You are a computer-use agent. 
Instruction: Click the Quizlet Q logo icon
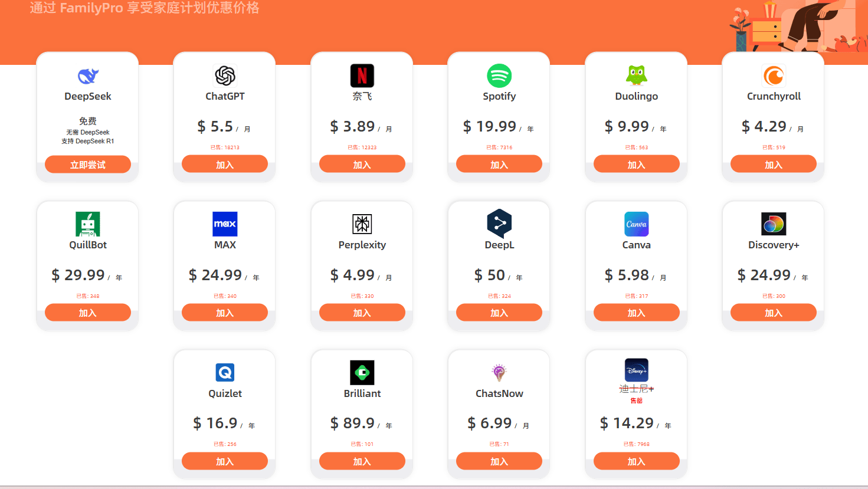coord(224,372)
